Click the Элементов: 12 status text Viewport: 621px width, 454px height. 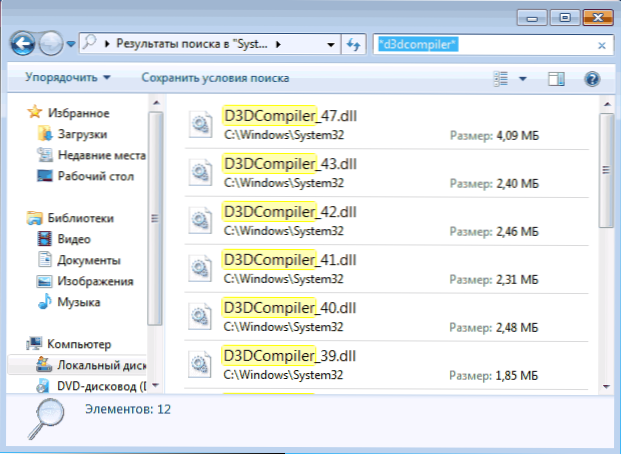tap(128, 409)
